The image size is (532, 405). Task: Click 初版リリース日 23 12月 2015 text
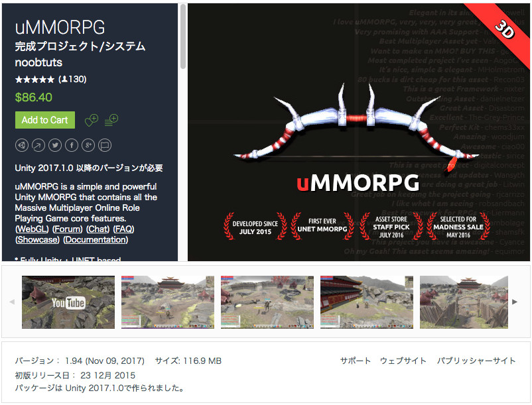[x=75, y=376]
